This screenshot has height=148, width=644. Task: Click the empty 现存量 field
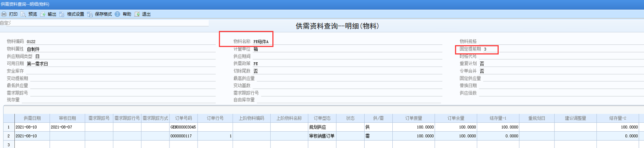click(118, 100)
